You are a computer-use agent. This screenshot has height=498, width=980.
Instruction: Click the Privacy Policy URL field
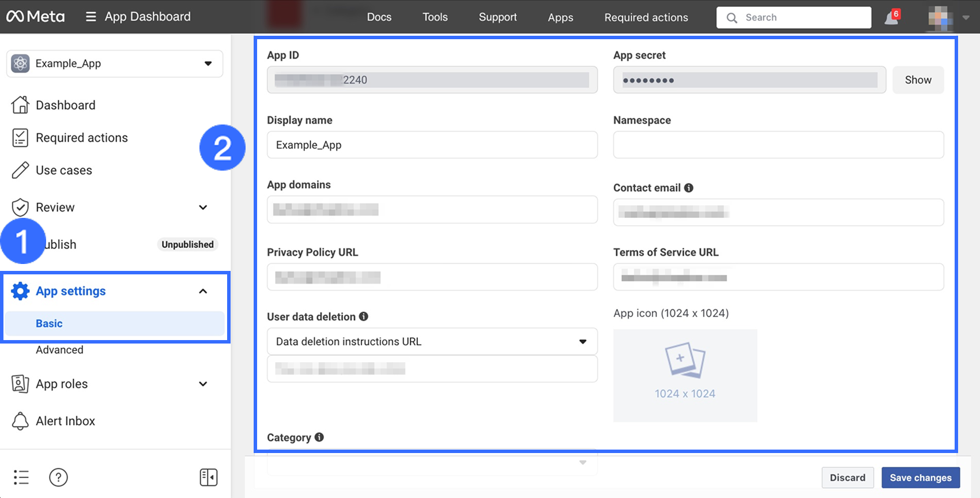click(x=432, y=277)
